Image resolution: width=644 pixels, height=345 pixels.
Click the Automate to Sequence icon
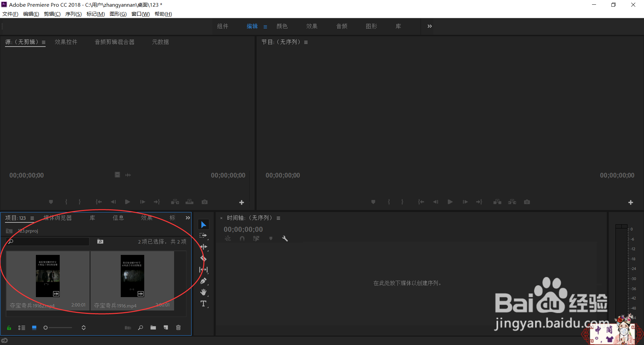(128, 328)
